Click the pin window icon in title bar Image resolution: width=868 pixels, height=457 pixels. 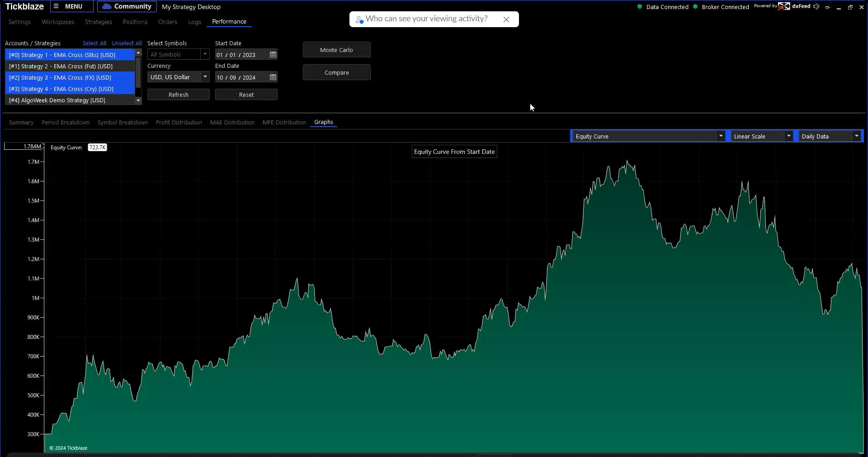[828, 7]
